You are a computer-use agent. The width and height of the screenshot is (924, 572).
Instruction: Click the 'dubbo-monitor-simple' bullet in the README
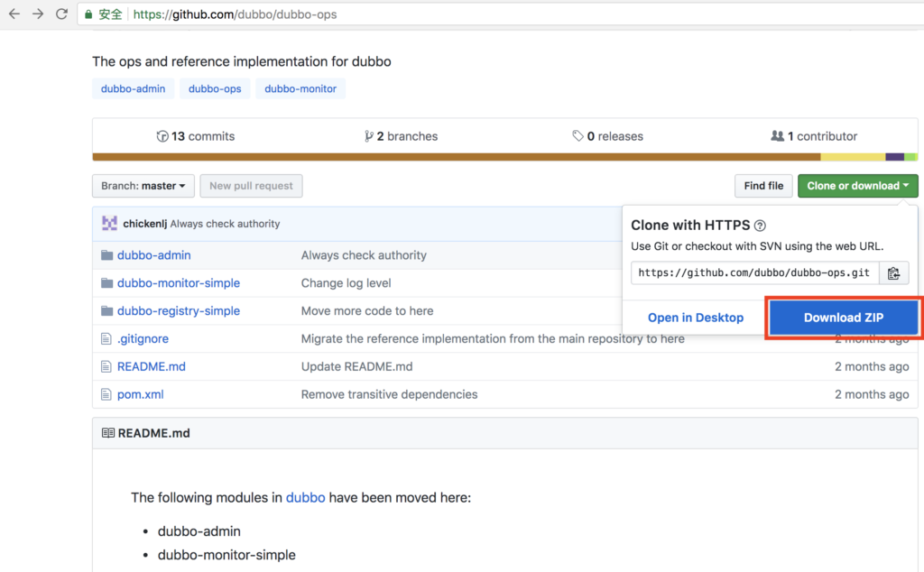[x=226, y=555]
